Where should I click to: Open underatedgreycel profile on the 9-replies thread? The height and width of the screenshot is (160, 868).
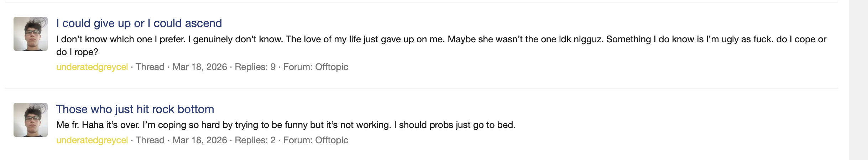pos(92,67)
